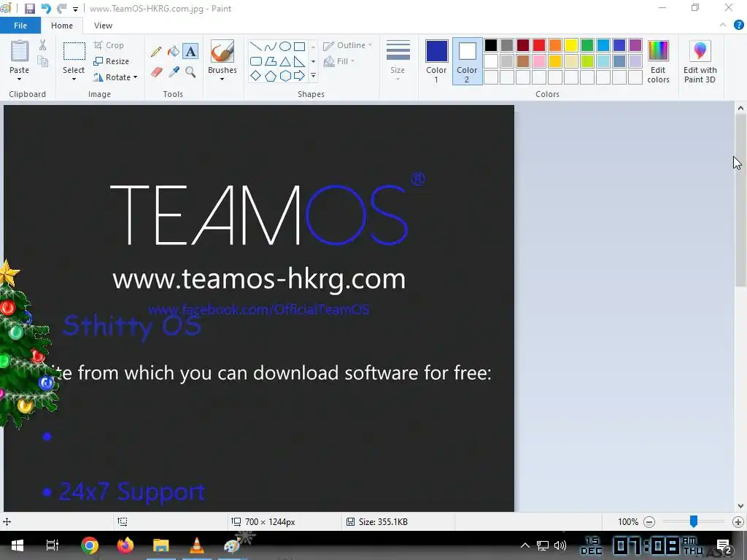The width and height of the screenshot is (747, 560).
Task: Choose the Rounded rectangle shape
Action: [x=256, y=61]
